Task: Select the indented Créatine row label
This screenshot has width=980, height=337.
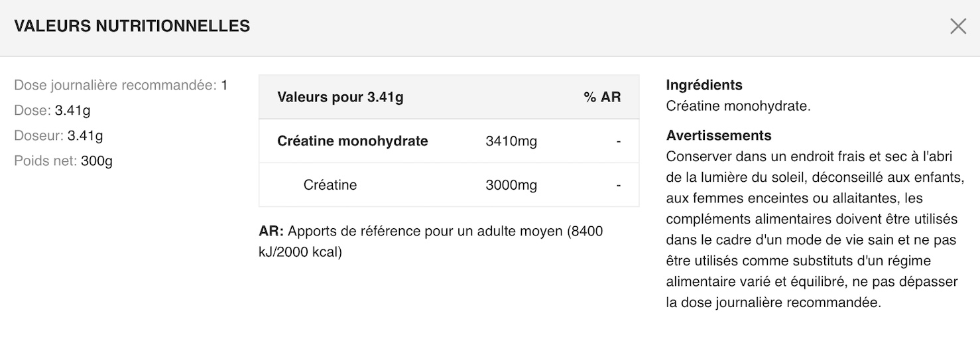Action: coord(330,185)
